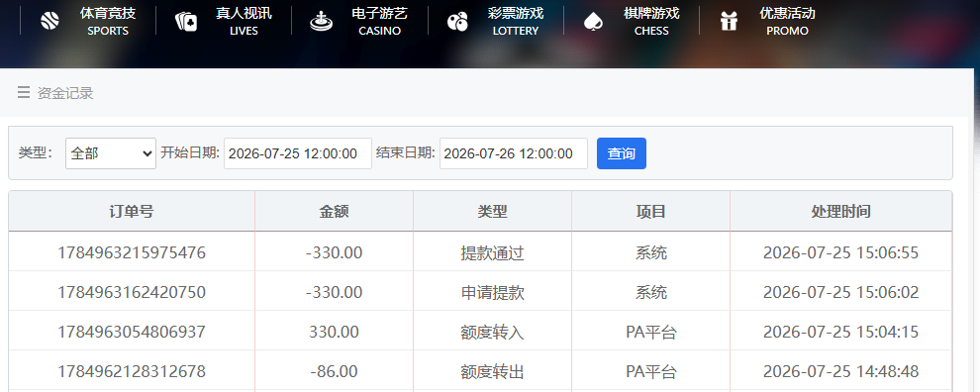Click 系统 in the 提款通过 row
This screenshot has height=392, width=980.
650,252
